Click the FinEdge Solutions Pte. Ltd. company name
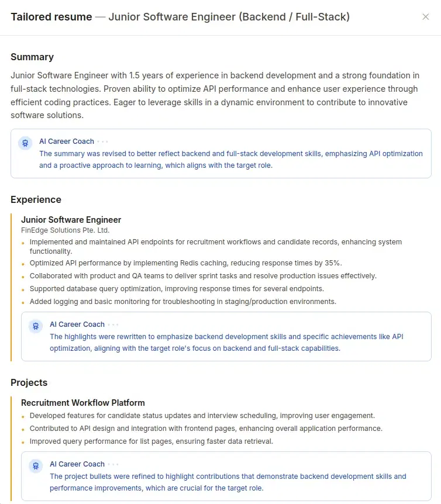The width and height of the screenshot is (441, 504). (x=65, y=230)
